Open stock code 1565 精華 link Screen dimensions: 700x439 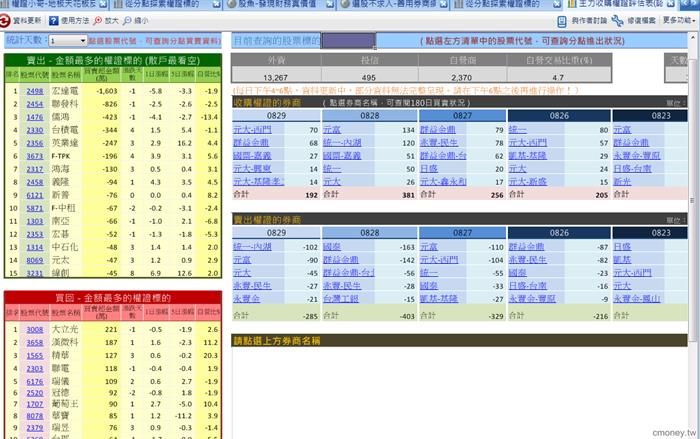pos(34,355)
